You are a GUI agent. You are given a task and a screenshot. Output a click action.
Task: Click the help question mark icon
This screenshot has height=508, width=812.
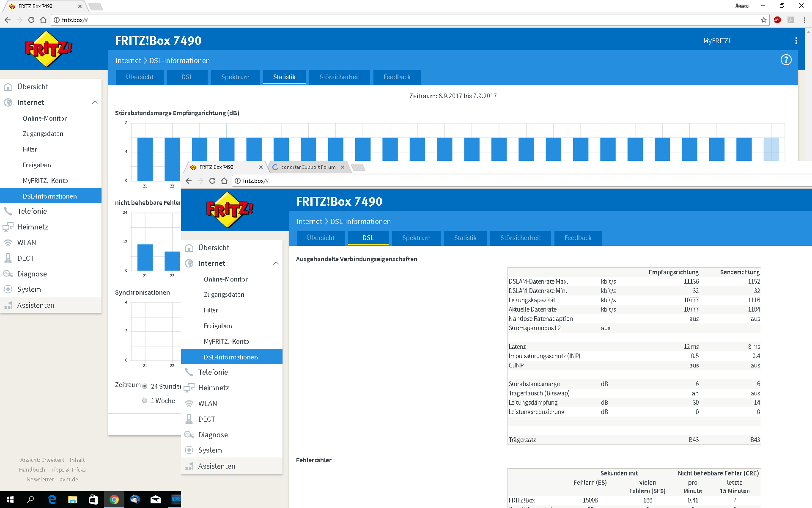tap(786, 60)
